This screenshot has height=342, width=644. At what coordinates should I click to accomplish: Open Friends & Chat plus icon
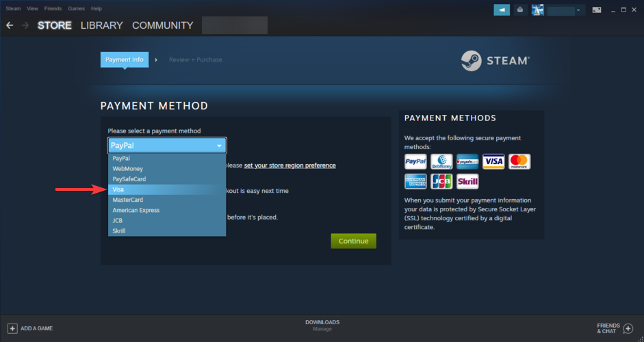point(628,328)
